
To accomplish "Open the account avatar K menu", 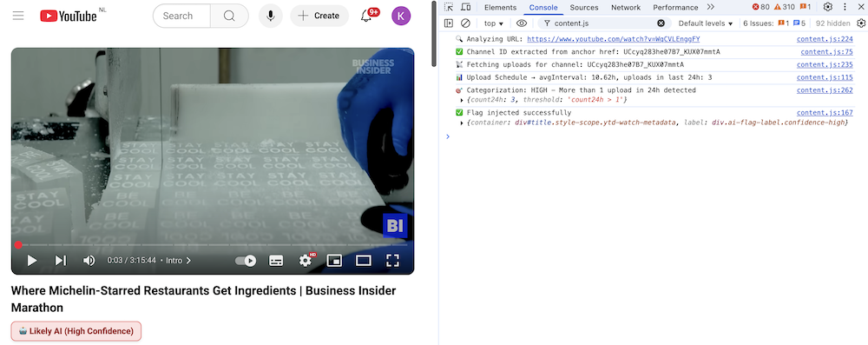I will [x=401, y=16].
